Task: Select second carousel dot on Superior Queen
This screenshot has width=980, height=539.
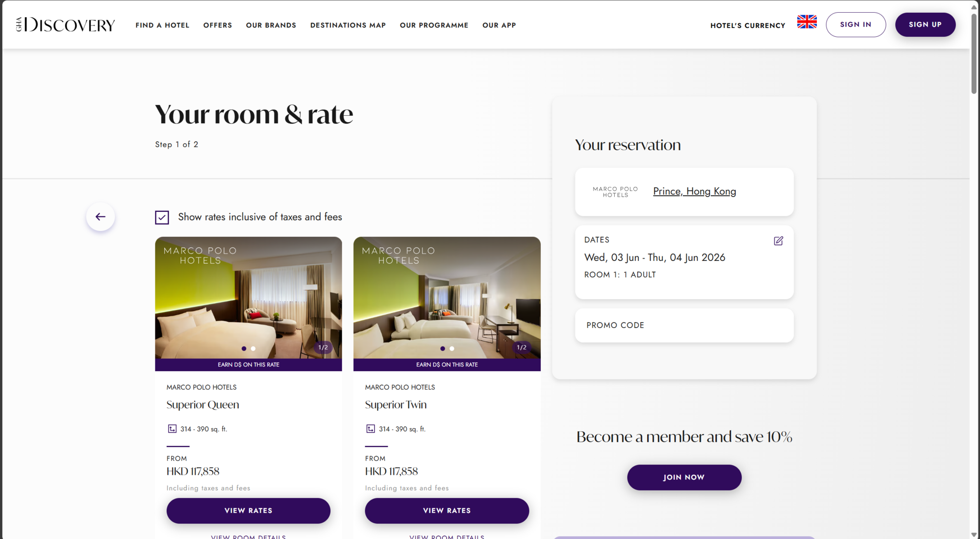Action: pos(253,349)
